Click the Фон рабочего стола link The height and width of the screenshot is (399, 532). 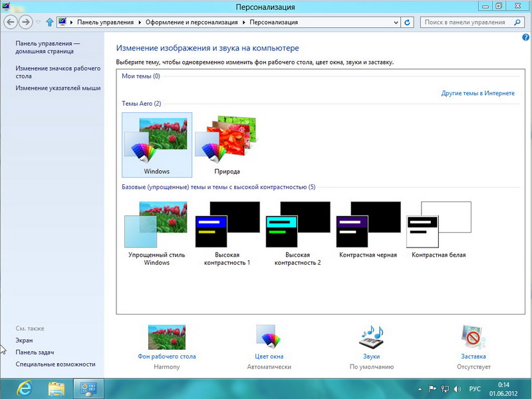tap(167, 356)
